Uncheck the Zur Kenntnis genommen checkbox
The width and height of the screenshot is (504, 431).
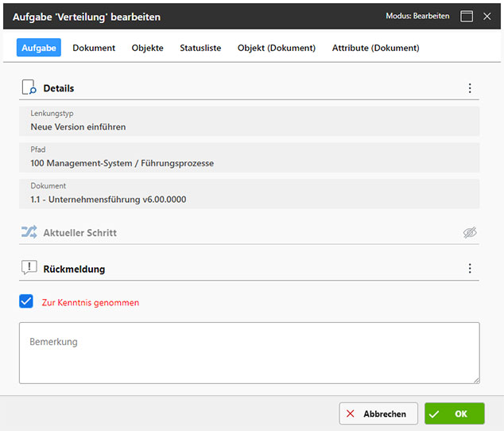26,302
